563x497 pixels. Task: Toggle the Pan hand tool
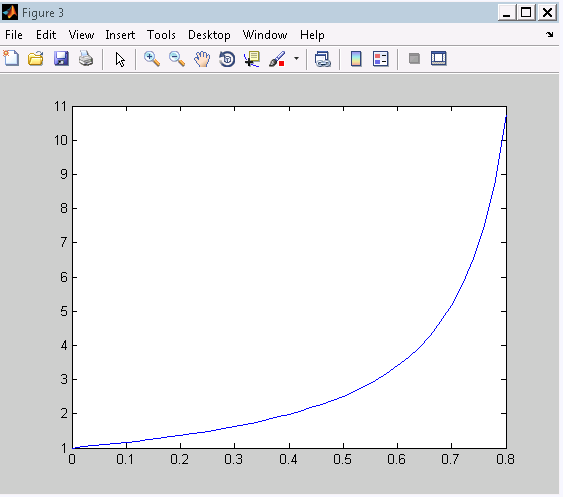pyautogui.click(x=202, y=59)
